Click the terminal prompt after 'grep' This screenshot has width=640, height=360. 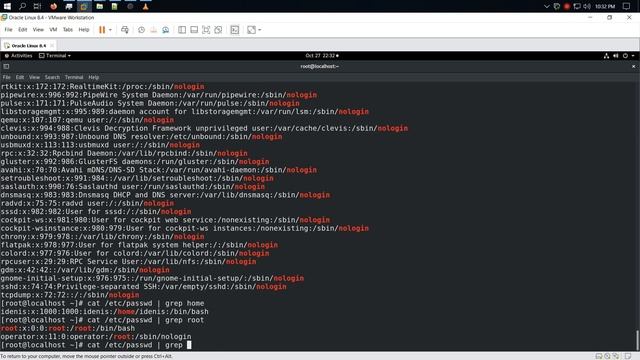click(189, 345)
